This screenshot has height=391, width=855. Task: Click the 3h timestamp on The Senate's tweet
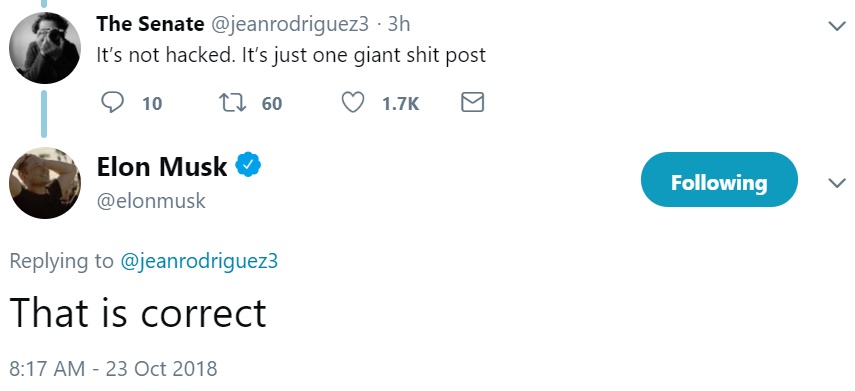pos(399,24)
